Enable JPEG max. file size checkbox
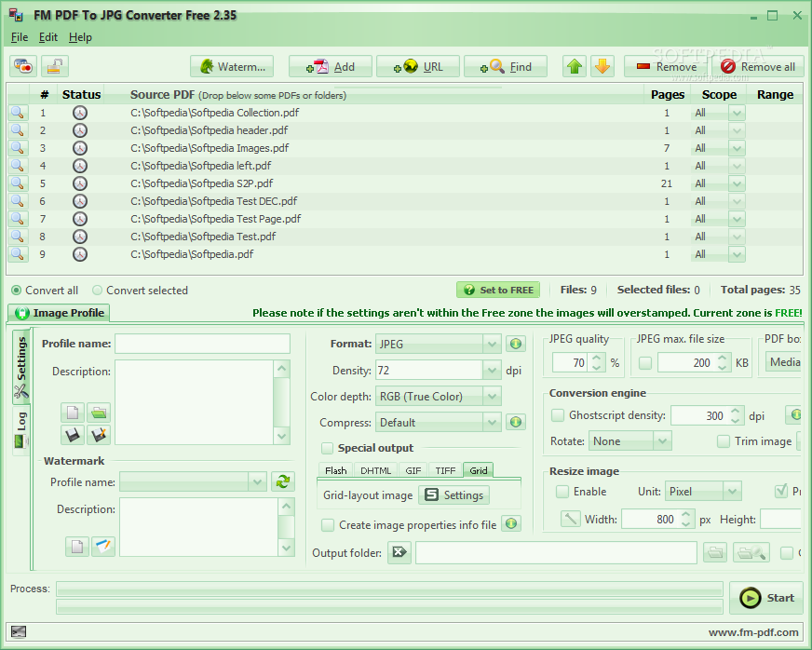This screenshot has width=812, height=650. click(x=645, y=362)
